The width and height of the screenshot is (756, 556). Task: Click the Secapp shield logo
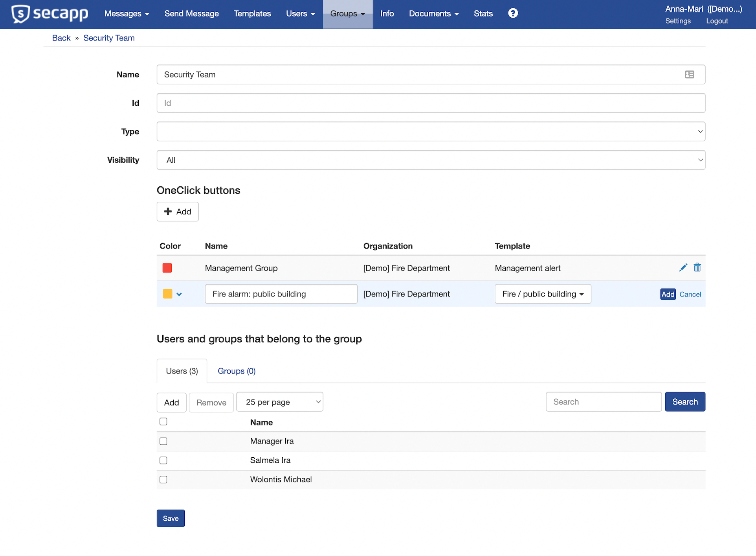(x=20, y=14)
